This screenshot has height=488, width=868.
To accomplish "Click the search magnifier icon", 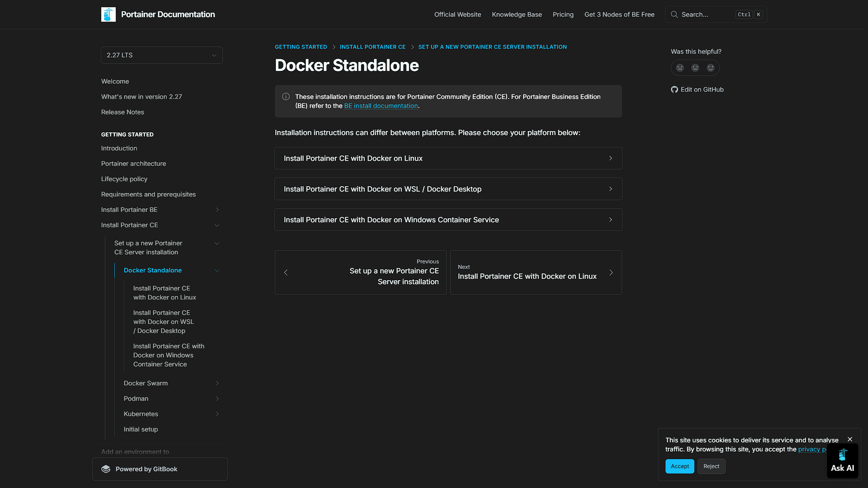I will (674, 14).
